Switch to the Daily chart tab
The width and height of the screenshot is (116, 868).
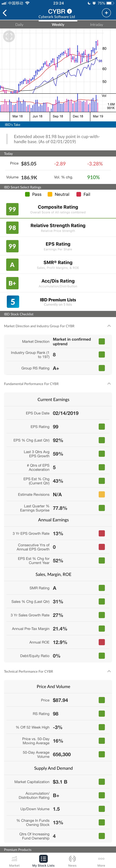tap(19, 25)
